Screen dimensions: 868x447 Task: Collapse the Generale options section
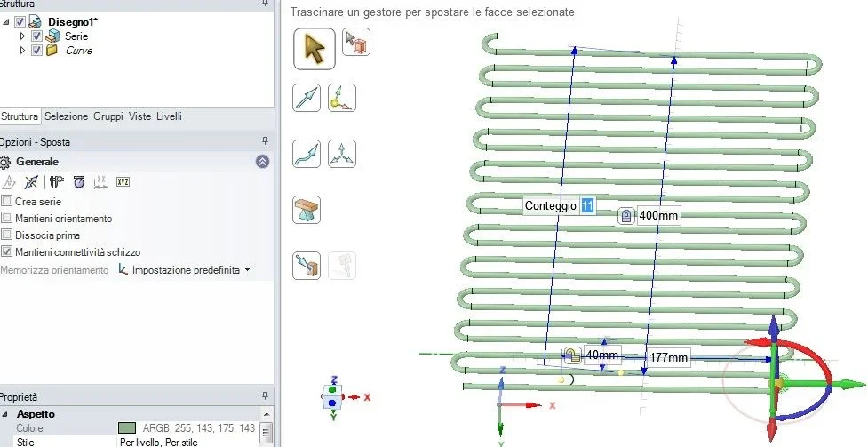click(262, 162)
